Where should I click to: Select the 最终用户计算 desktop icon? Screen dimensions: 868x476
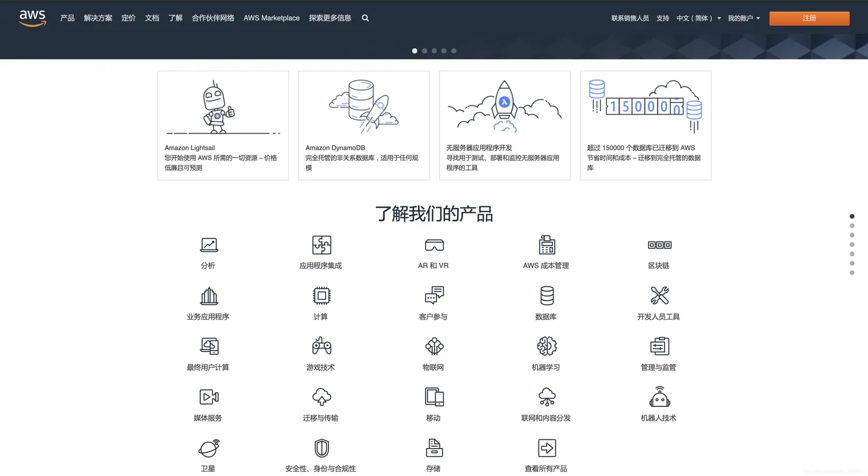click(209, 346)
